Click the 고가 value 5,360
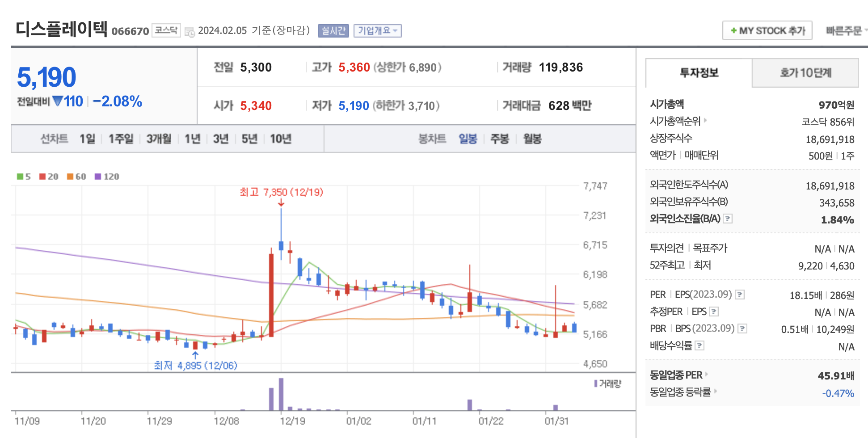868x438 pixels. click(354, 67)
